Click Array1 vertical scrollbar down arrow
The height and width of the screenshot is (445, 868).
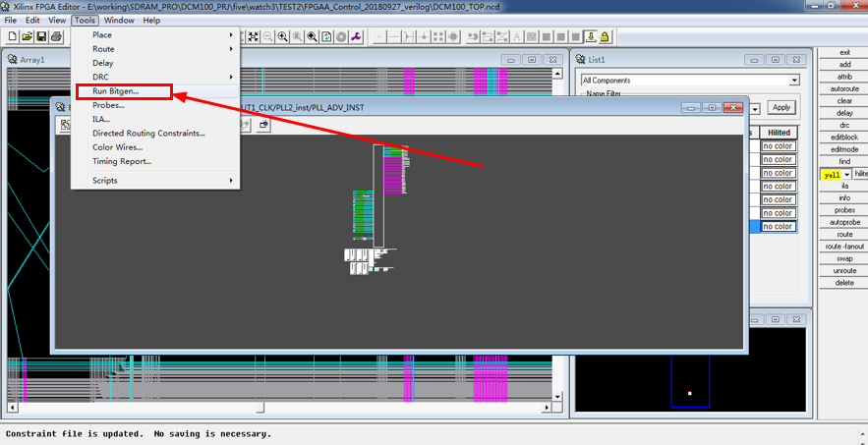point(557,396)
